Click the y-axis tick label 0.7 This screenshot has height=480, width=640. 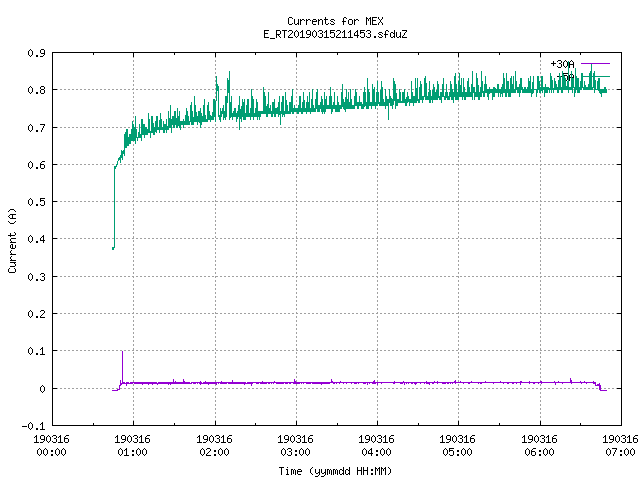pos(36,128)
